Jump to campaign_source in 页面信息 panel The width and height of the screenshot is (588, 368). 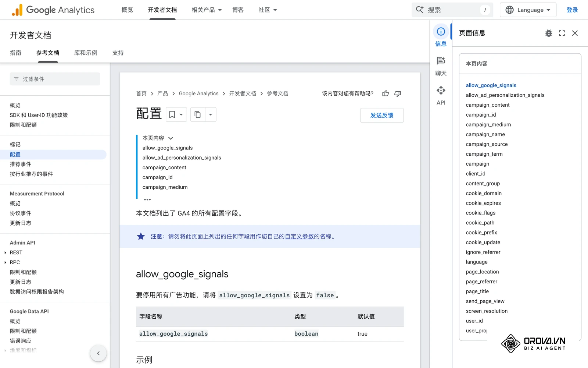487,144
